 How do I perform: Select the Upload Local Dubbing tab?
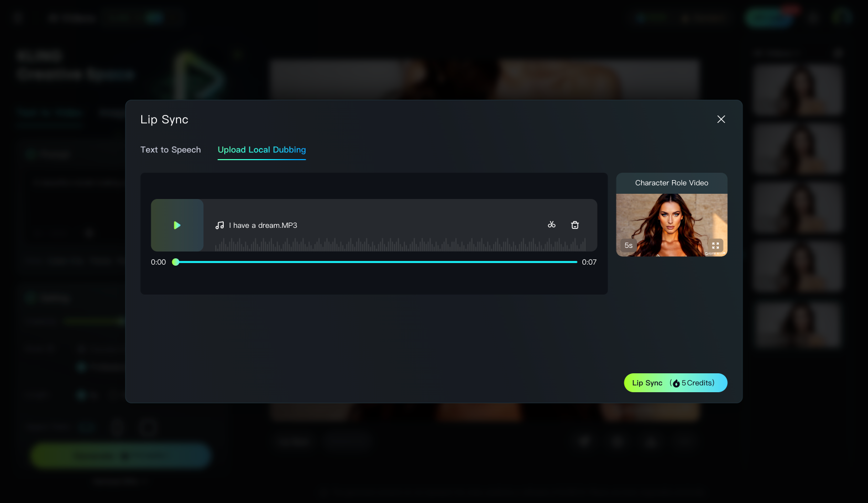(262, 150)
